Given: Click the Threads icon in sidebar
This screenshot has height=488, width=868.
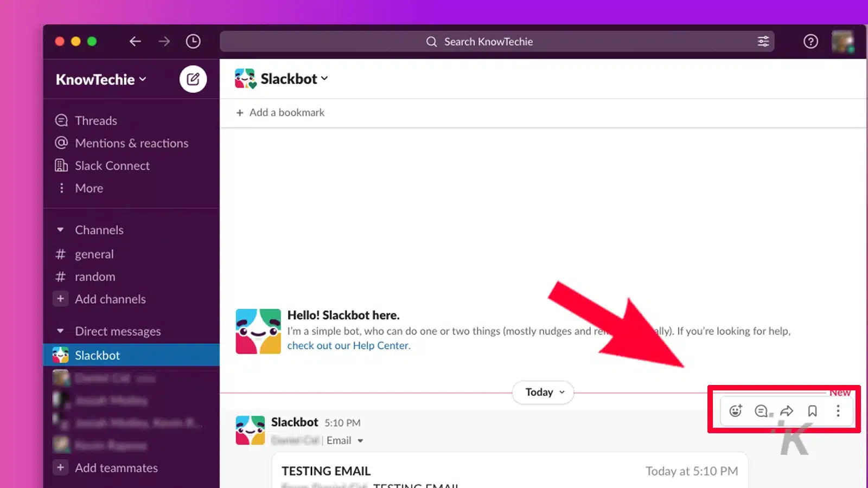Looking at the screenshot, I should click(61, 120).
